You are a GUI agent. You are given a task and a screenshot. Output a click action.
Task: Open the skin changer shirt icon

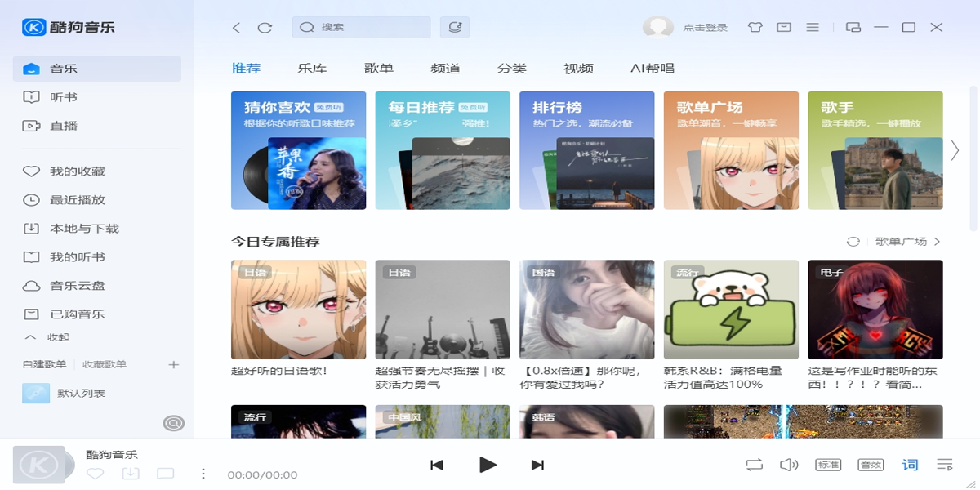point(755,27)
